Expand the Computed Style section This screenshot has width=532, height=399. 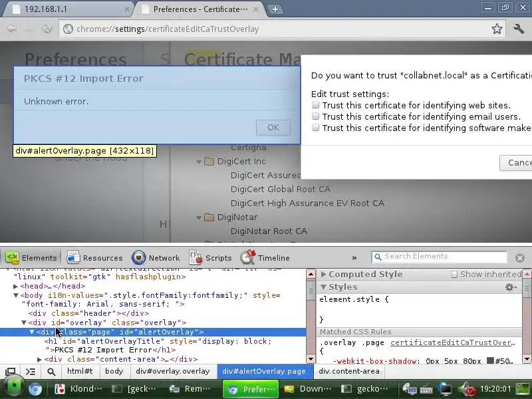324,274
